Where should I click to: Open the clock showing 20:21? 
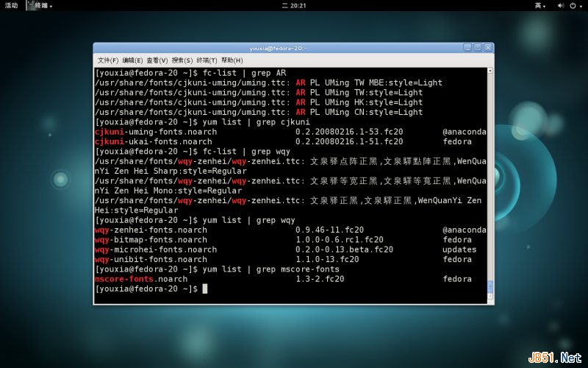tap(294, 5)
